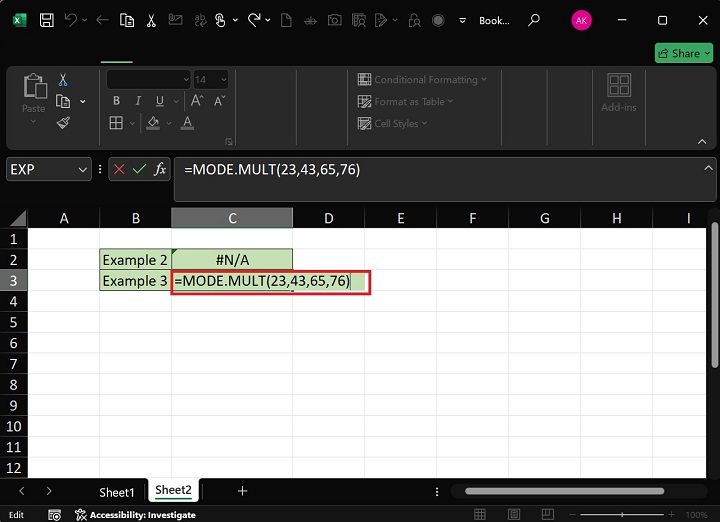
Task: Open the font size dropdown showing 14
Action: [224, 79]
